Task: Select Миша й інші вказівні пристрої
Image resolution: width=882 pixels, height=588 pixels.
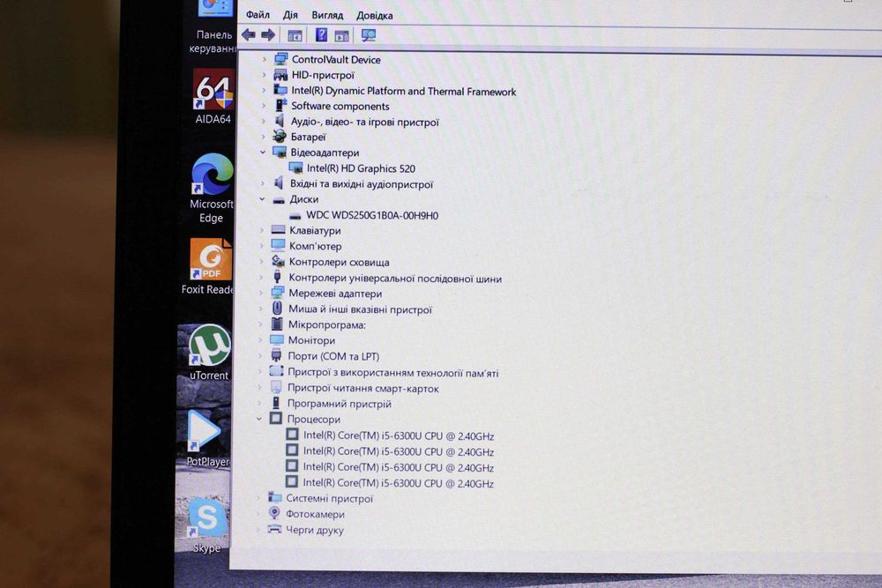Action: click(360, 309)
